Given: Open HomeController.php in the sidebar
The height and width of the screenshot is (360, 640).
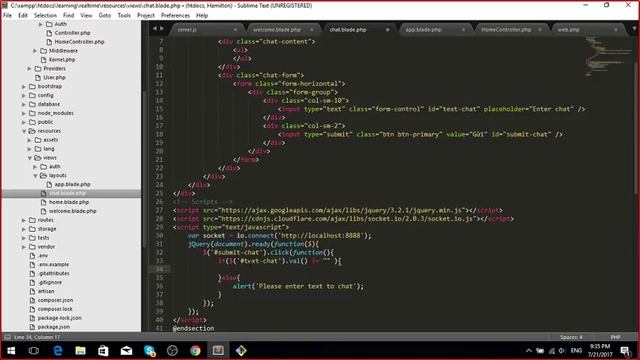Looking at the screenshot, I should (x=79, y=42).
